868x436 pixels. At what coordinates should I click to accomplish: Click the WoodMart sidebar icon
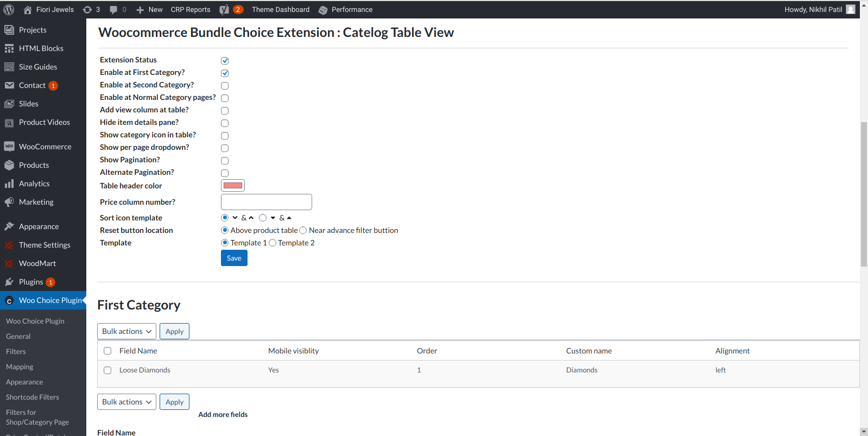point(9,263)
